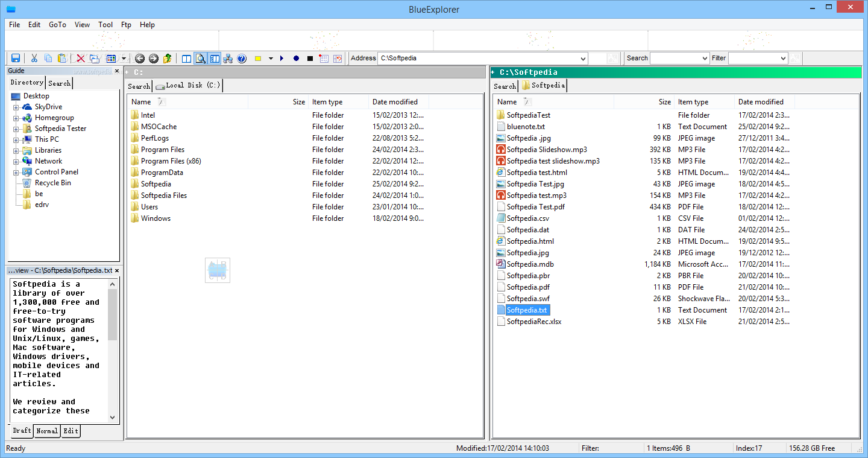The height and width of the screenshot is (458, 868).
Task: Click the red X Delete icon
Action: click(81, 59)
